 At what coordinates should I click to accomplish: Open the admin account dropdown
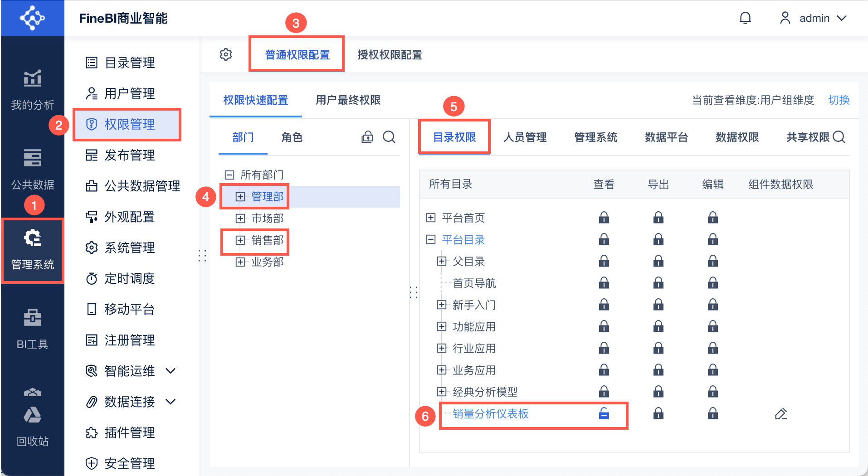point(814,18)
